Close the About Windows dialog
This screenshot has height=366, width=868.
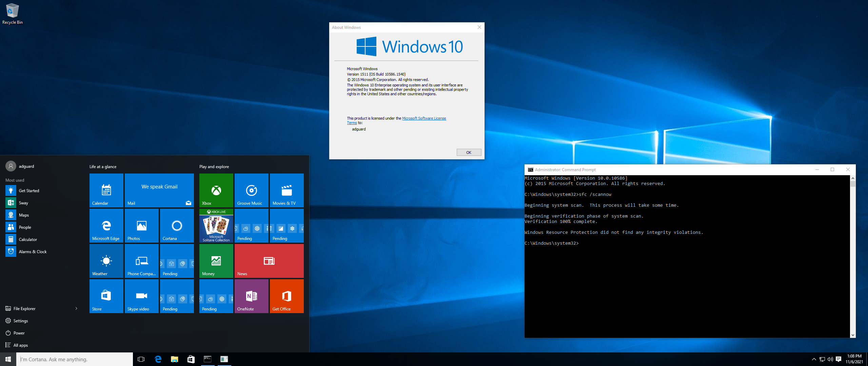[x=479, y=27]
